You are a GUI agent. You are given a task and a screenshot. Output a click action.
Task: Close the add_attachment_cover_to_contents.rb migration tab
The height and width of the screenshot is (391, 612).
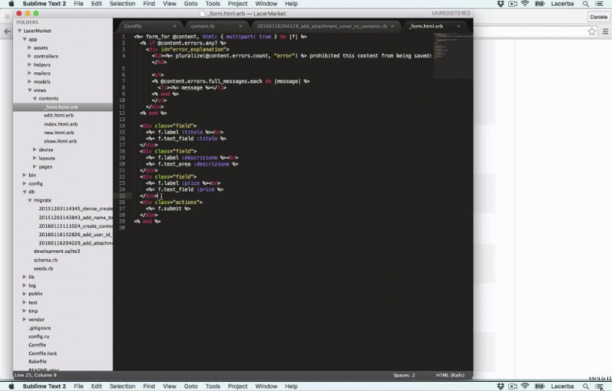coord(393,26)
